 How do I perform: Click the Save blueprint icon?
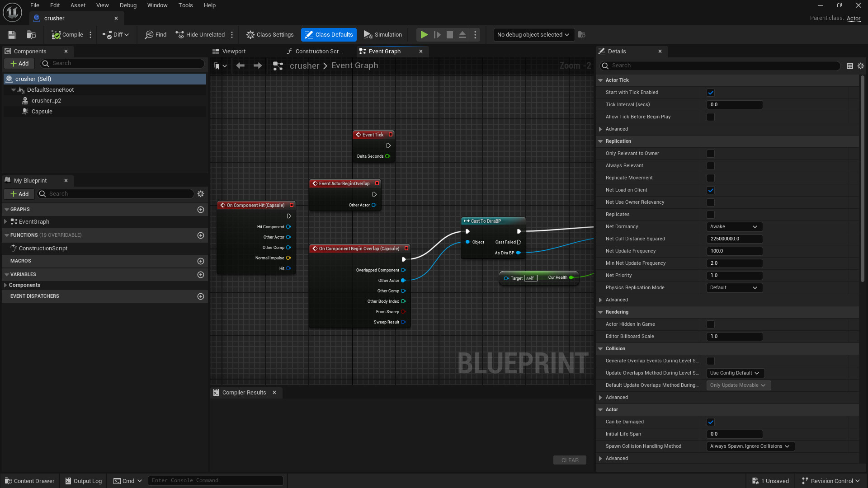(x=12, y=35)
